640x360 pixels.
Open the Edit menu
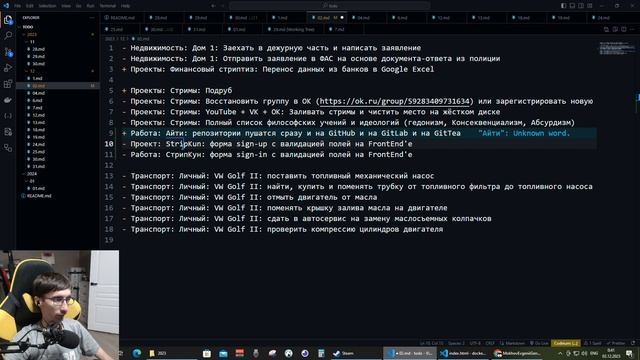[29, 6]
